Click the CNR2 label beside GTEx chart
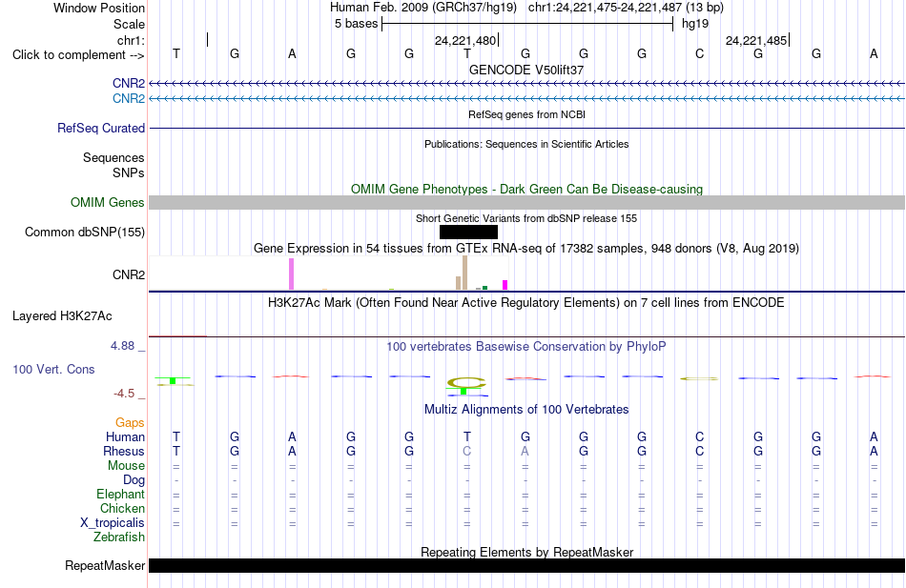This screenshot has width=906, height=588. [x=129, y=274]
